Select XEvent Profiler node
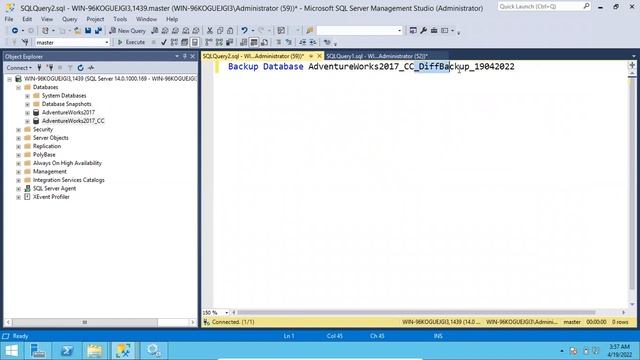Screen dimensions: 640x360 click(51, 197)
